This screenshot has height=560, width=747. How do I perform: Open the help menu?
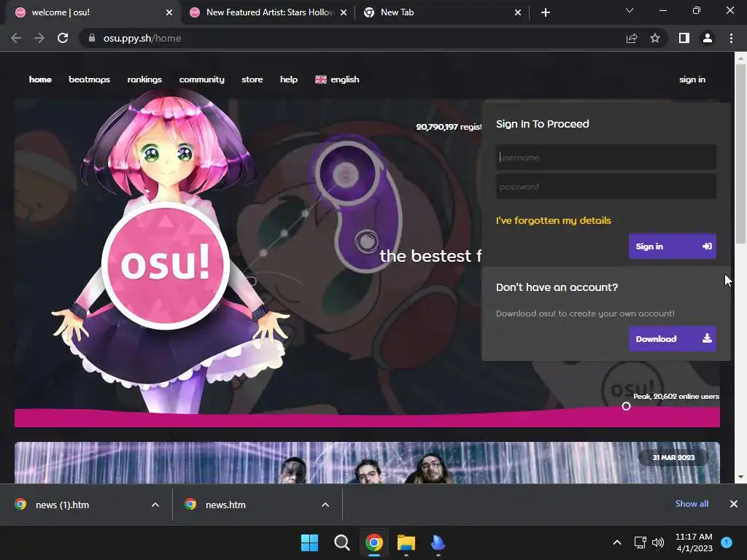pyautogui.click(x=289, y=79)
